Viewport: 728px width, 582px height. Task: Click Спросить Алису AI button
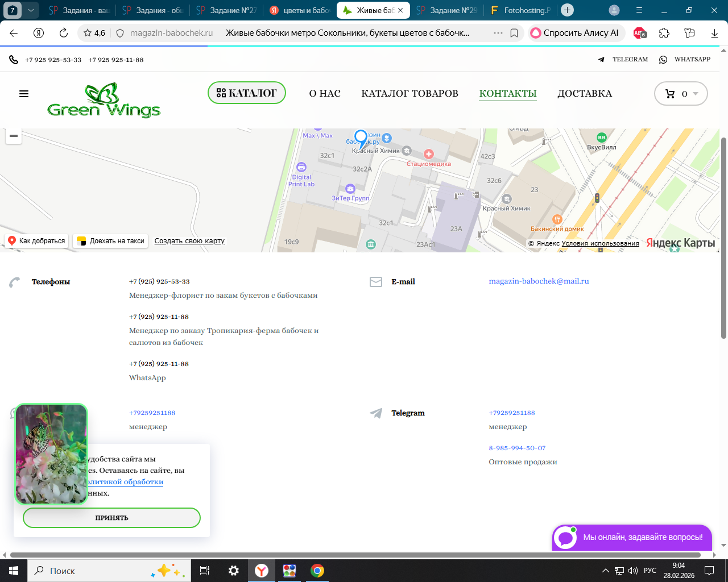(575, 33)
